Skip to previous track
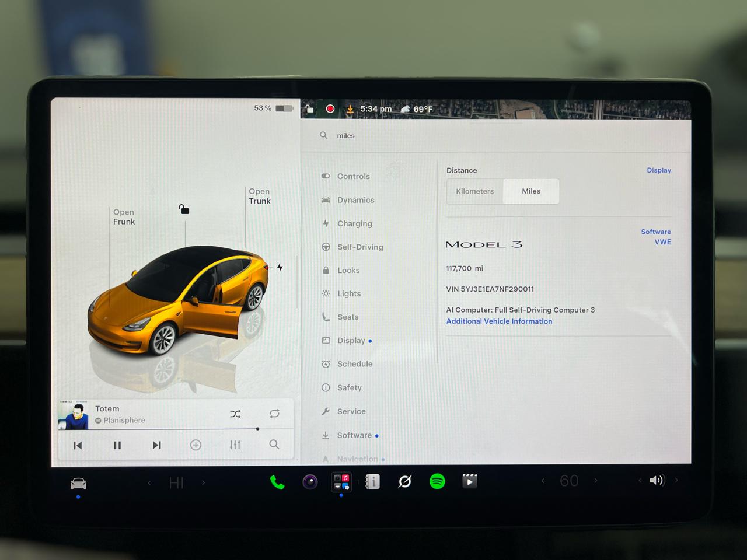Viewport: 747px width, 560px height. coord(78,445)
